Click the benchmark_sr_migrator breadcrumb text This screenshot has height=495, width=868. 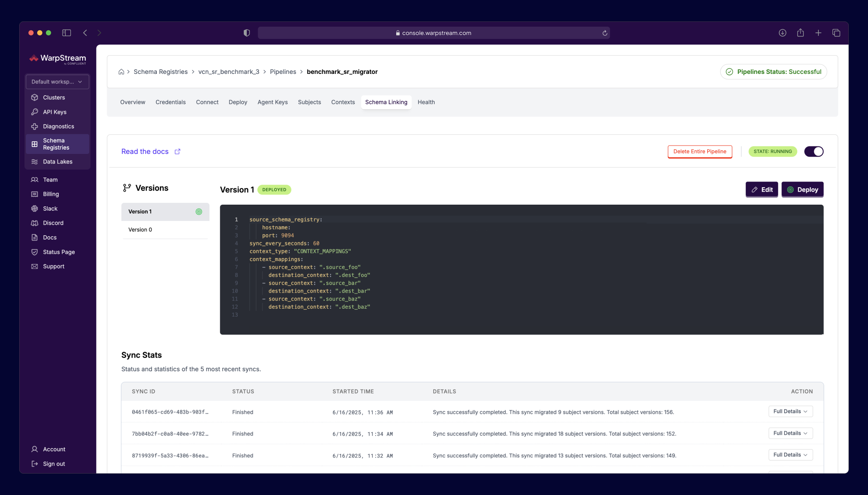point(342,72)
